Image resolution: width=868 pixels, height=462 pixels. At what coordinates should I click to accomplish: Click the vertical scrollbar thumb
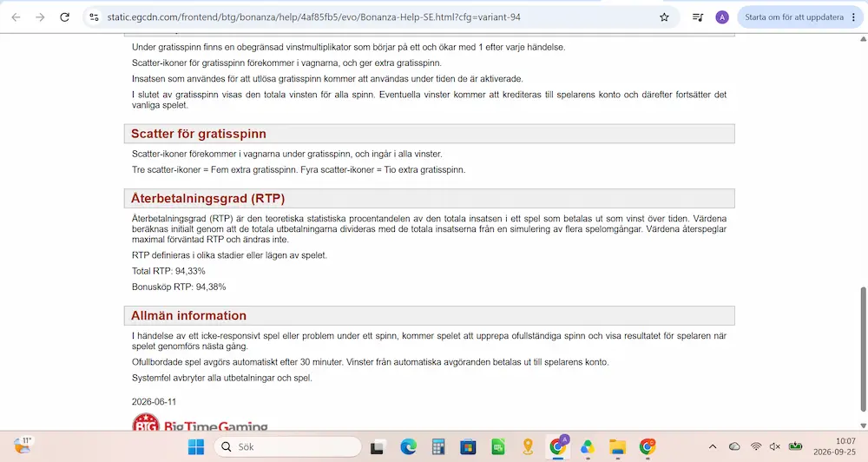tap(863, 349)
